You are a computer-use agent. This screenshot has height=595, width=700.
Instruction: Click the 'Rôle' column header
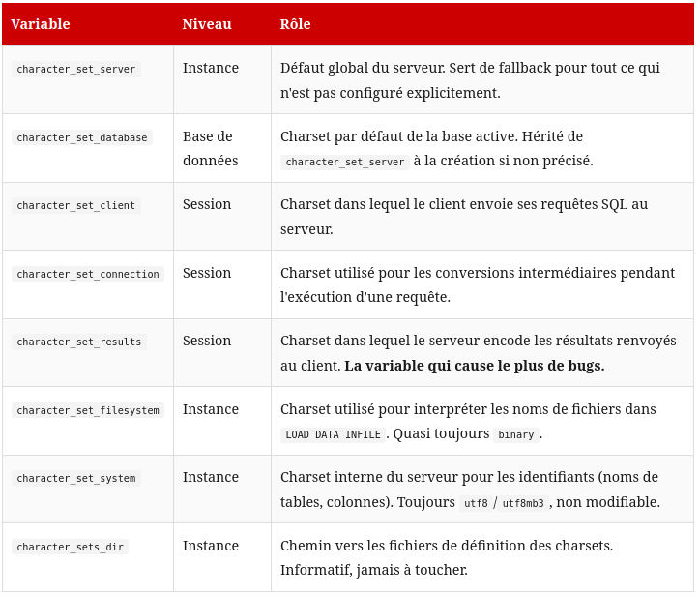click(x=295, y=24)
